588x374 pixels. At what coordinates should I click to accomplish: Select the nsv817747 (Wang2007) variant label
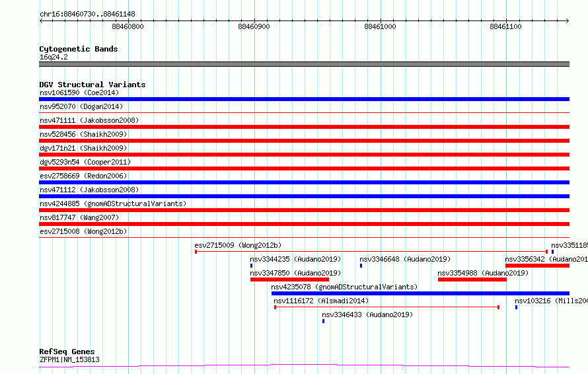click(79, 217)
